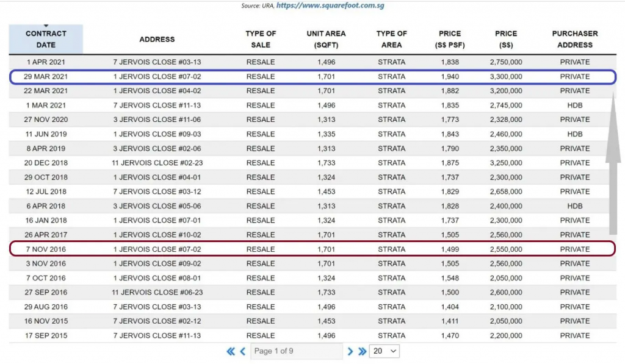
Task: Click the PSF value 1,499
Action: (450, 249)
